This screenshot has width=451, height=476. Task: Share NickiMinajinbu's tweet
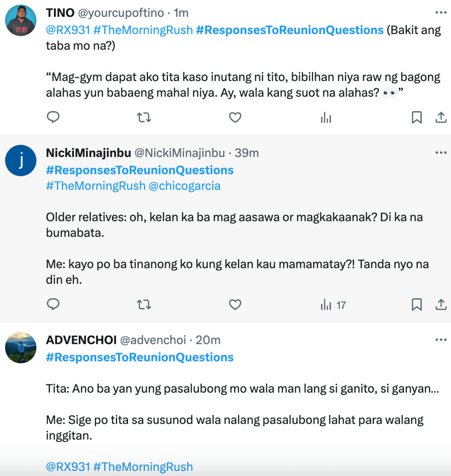441,305
